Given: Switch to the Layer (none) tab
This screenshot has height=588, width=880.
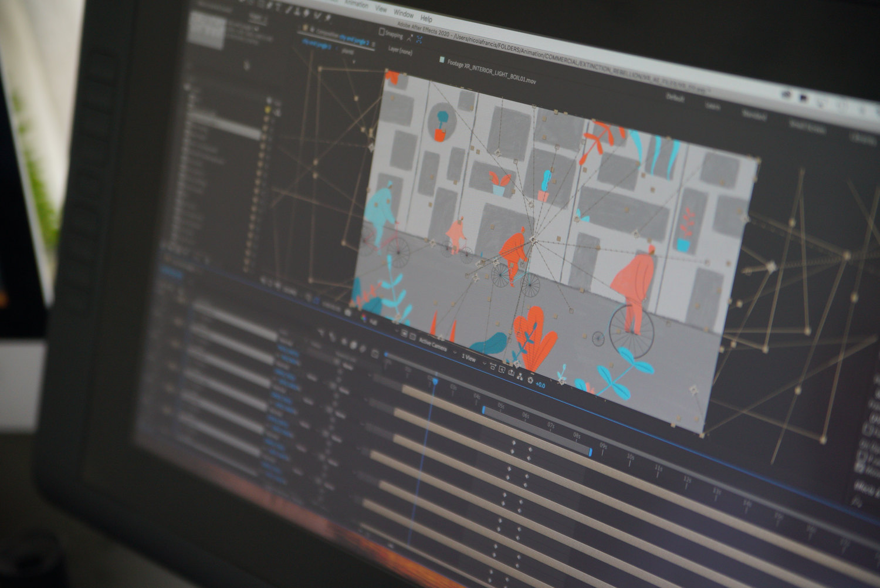Looking at the screenshot, I should tap(401, 50).
